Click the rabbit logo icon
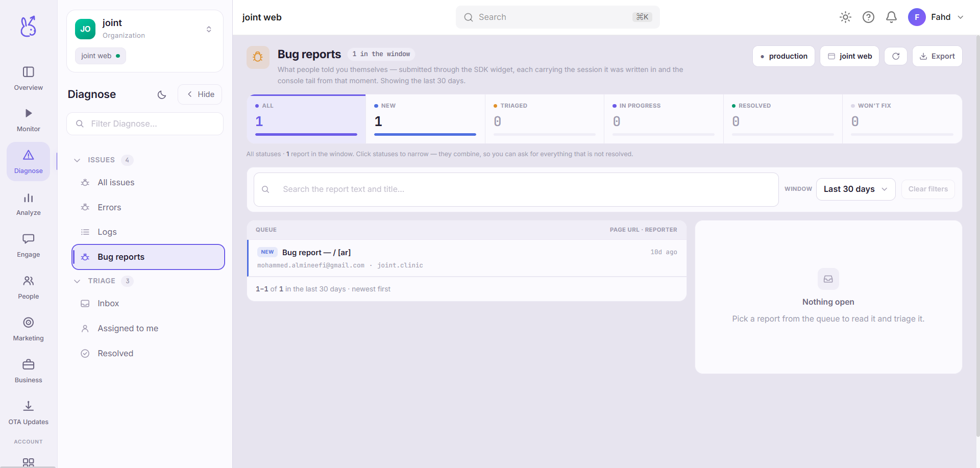This screenshot has width=980, height=468. coord(29,26)
